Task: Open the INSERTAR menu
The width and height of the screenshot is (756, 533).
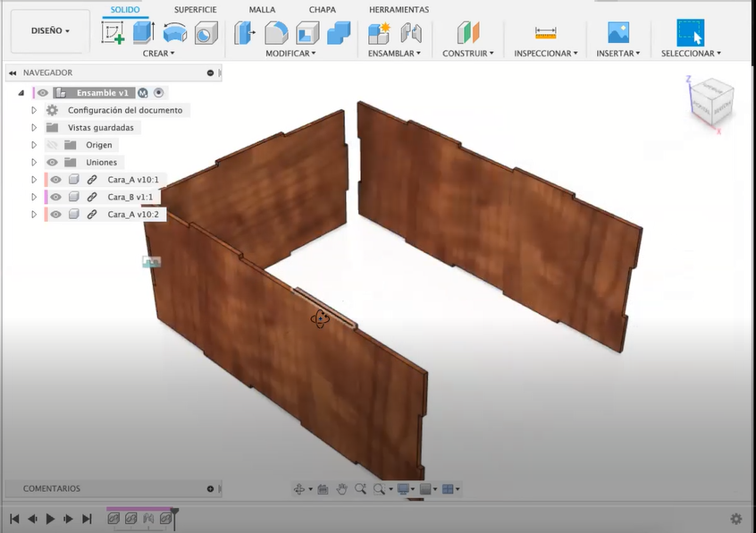Action: 618,54
